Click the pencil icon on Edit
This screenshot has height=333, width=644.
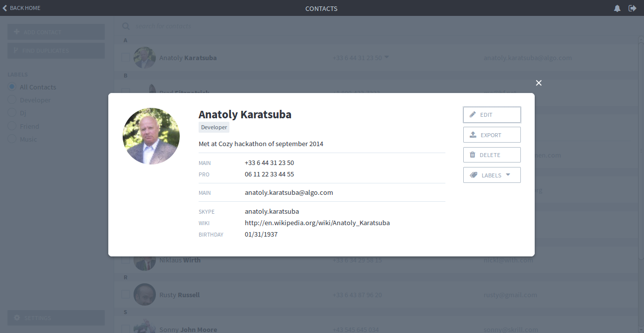[473, 115]
